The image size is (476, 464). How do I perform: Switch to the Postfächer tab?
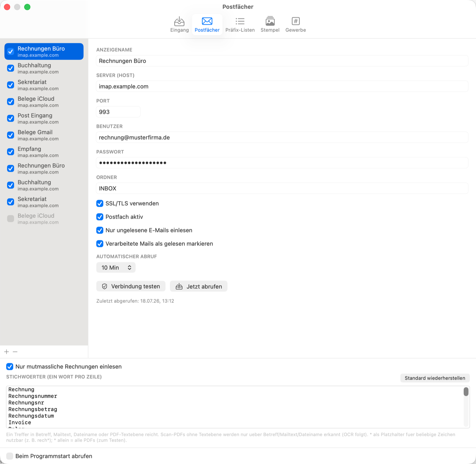pyautogui.click(x=207, y=24)
